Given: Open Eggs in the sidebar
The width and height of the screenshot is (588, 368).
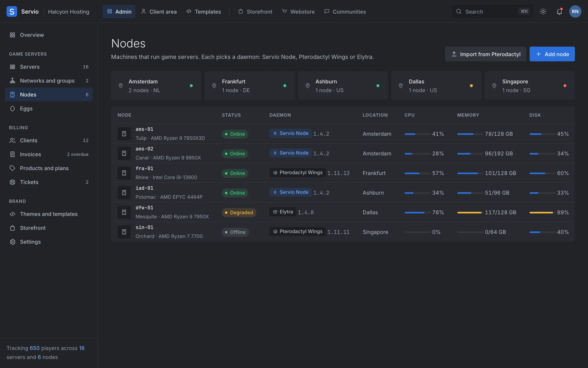Looking at the screenshot, I should 49,108.
